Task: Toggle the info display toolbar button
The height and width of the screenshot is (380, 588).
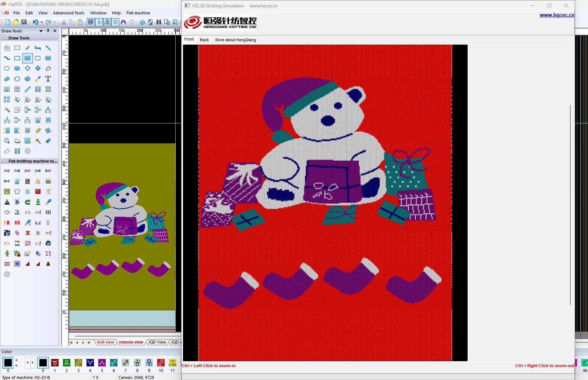Action: [99, 22]
